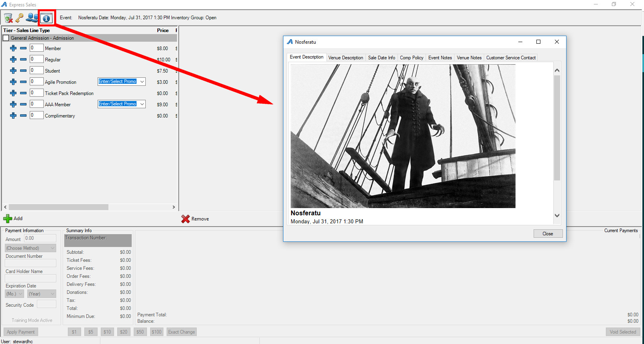Image resolution: width=644 pixels, height=344 pixels.
Task: Click the payment Amount field
Action: 40,238
